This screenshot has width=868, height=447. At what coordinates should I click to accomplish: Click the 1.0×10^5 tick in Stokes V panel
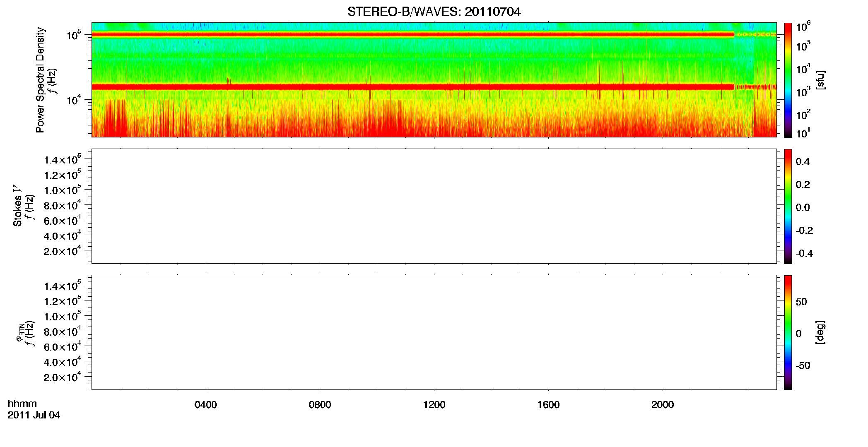[63, 190]
